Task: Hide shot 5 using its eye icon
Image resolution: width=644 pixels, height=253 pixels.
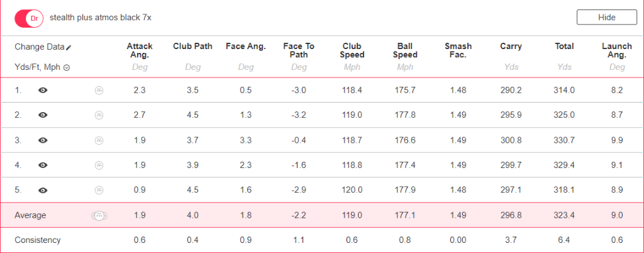Action: pyautogui.click(x=43, y=190)
